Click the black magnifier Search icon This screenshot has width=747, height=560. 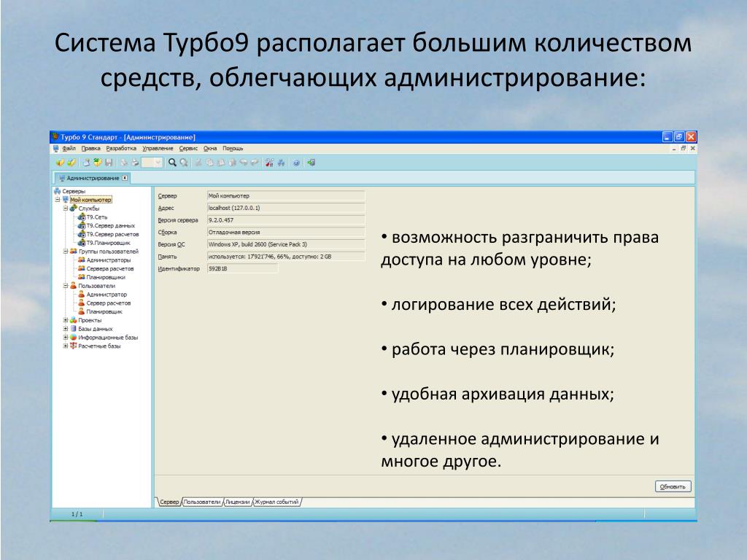(x=172, y=163)
